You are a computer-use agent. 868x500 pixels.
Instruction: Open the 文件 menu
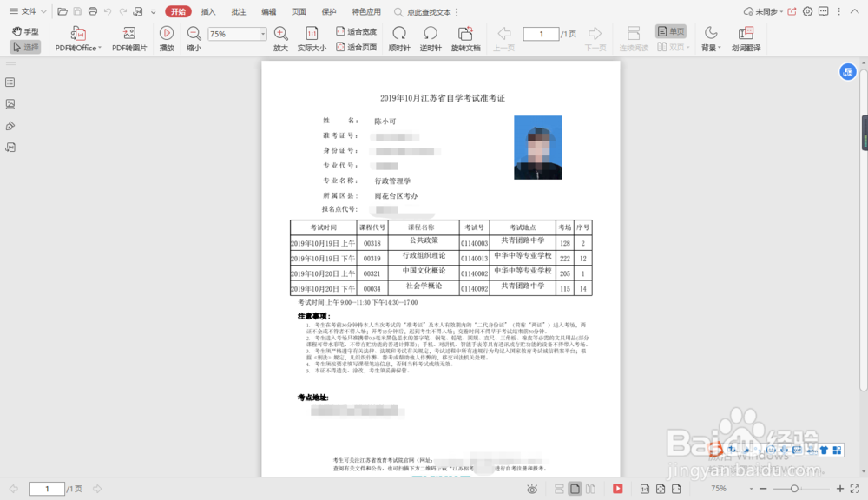point(28,11)
